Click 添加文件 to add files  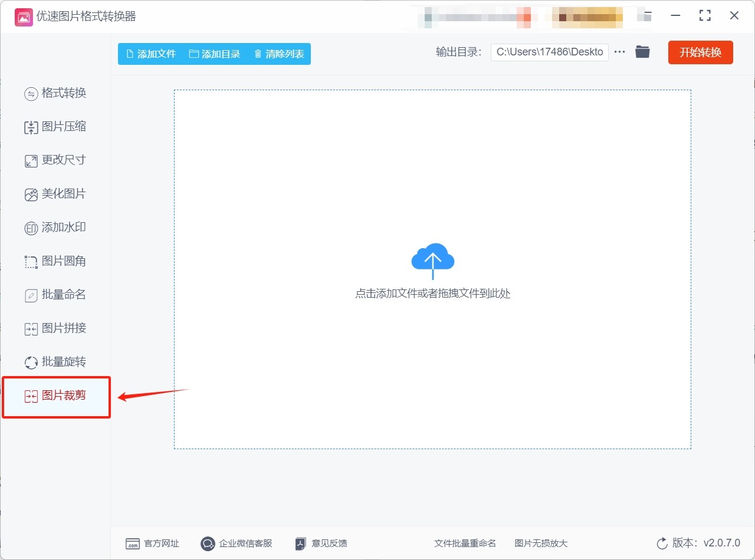click(151, 54)
